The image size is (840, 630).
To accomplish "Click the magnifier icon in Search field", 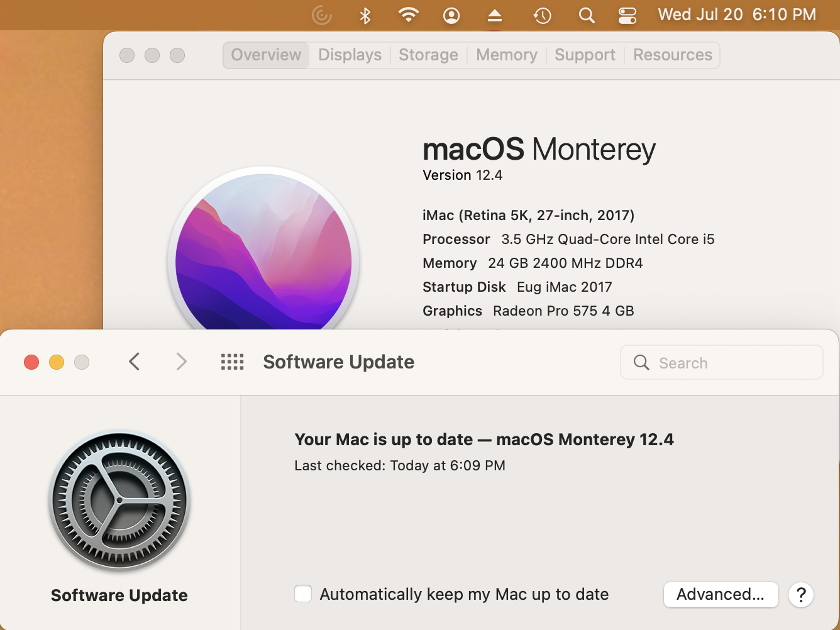I will [641, 362].
